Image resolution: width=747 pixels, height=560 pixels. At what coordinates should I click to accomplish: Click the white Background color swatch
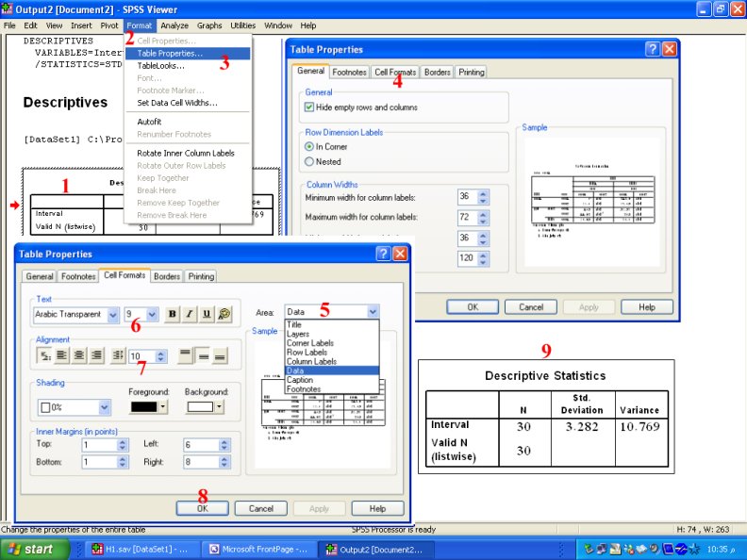(x=200, y=406)
